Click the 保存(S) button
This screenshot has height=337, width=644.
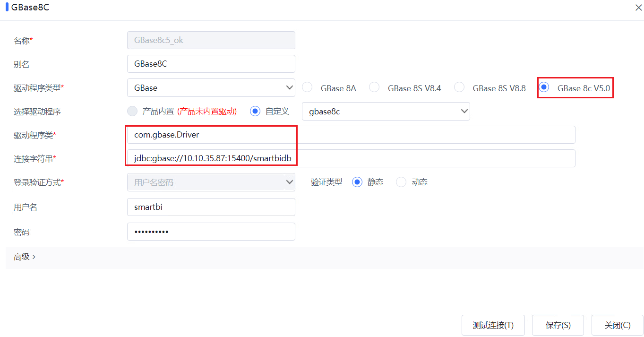point(558,325)
